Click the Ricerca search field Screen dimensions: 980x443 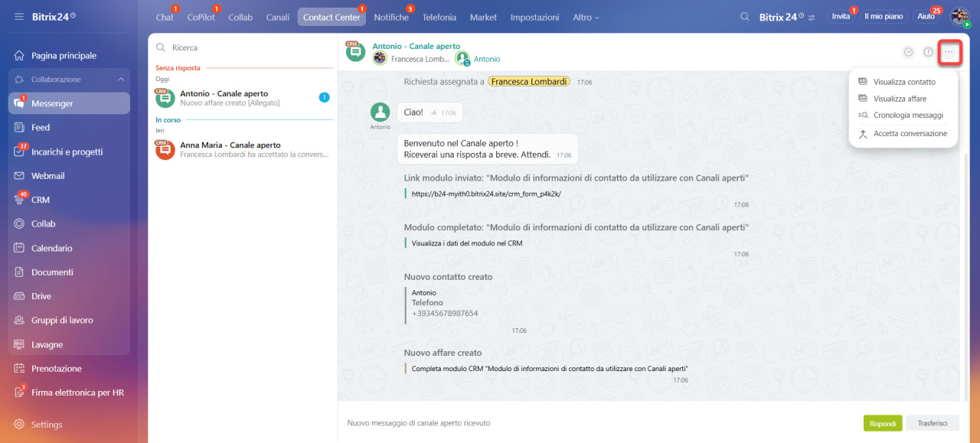243,47
